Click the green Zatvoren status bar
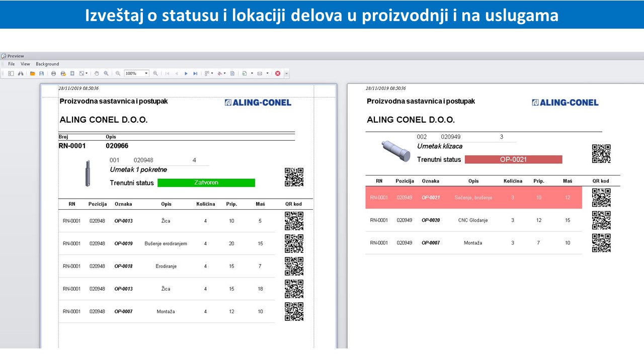 pos(206,183)
